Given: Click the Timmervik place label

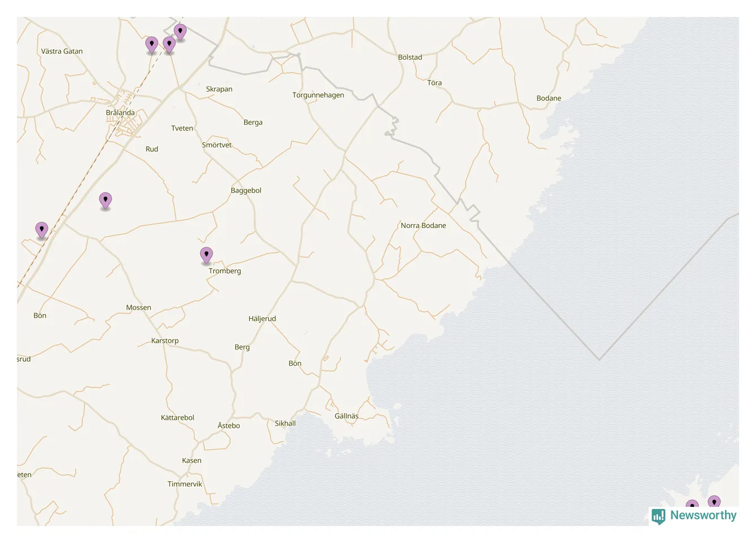Looking at the screenshot, I should pos(184,484).
